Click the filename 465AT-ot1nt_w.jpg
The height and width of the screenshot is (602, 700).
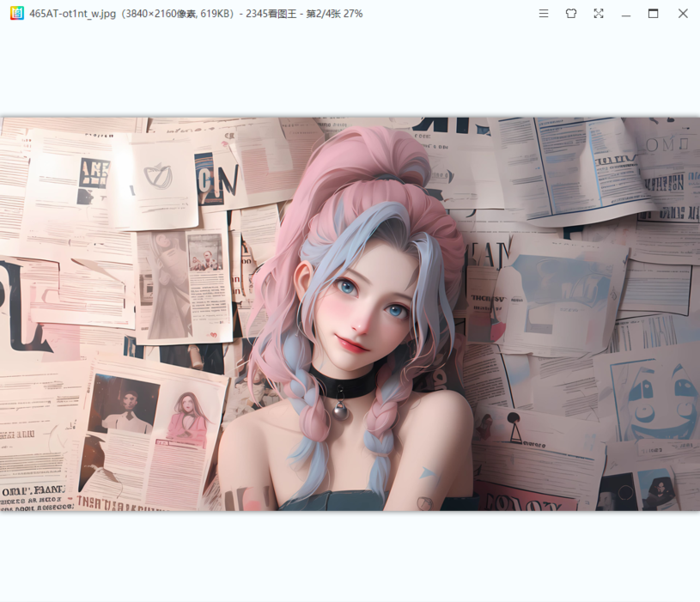(71, 14)
